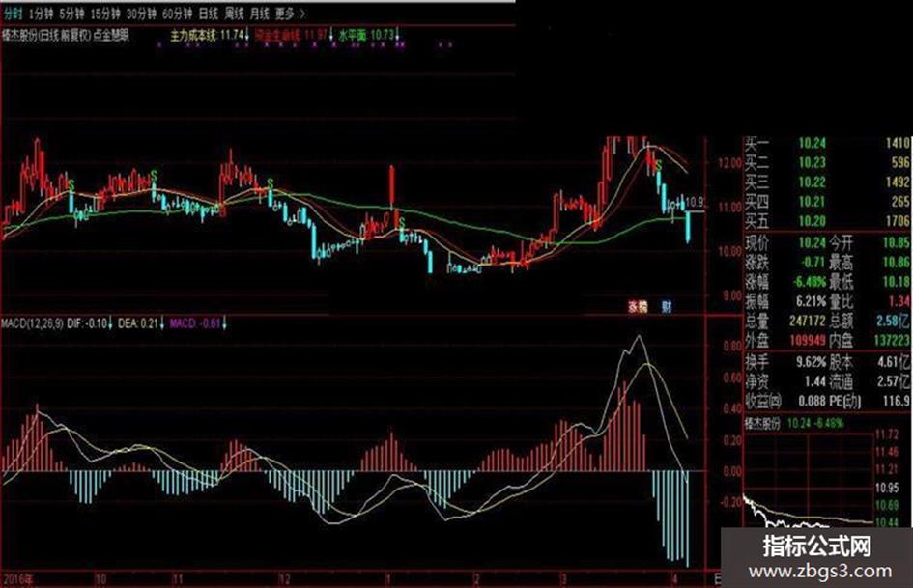Click the 最低 low price 10.18

click(x=896, y=282)
